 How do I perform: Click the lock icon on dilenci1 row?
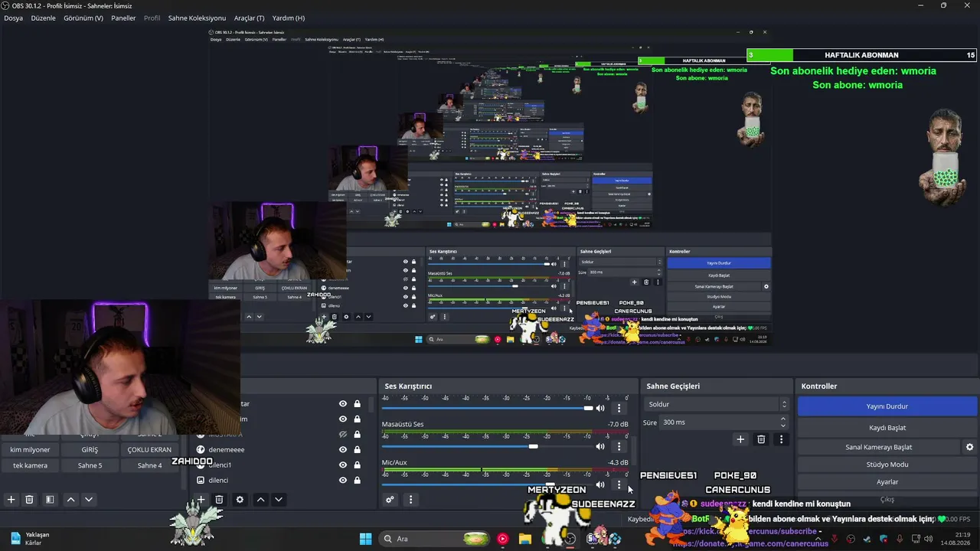coord(357,465)
